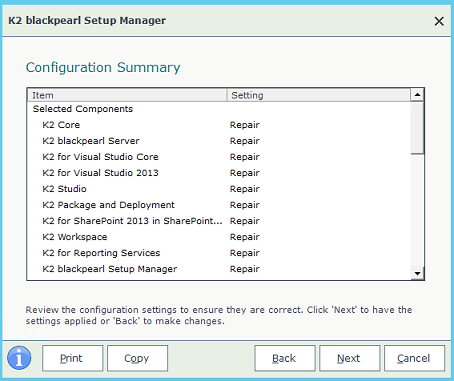Click the Item column header
The image size is (454, 381).
tap(127, 95)
